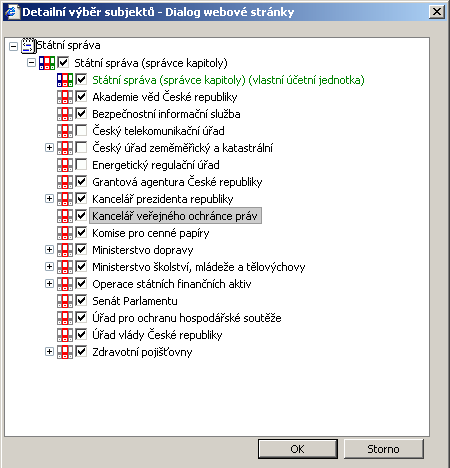Collapse the root Státní správa node
450x468 pixels.
click(x=13, y=46)
